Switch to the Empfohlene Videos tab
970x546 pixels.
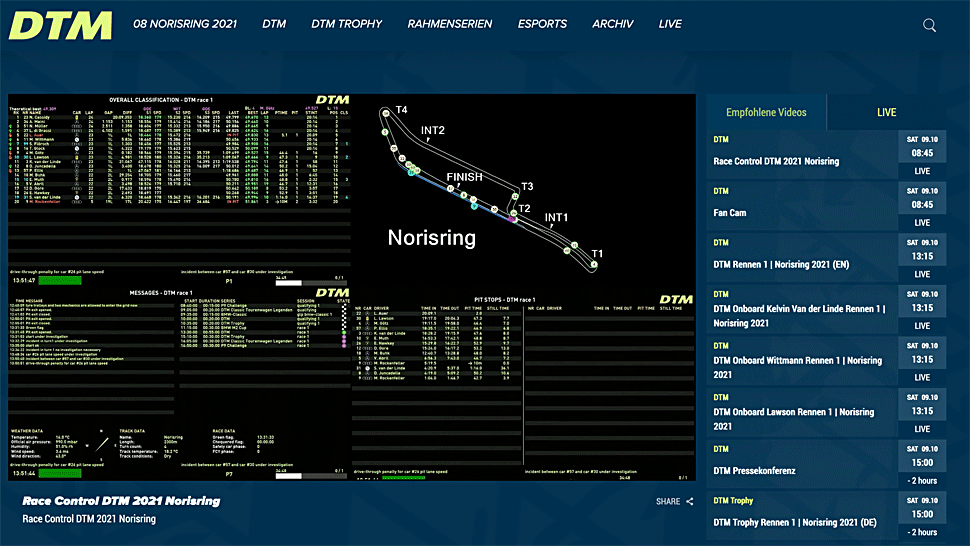[766, 112]
